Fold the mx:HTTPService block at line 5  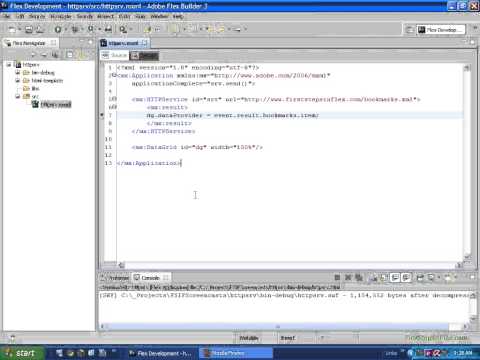pos(114,99)
